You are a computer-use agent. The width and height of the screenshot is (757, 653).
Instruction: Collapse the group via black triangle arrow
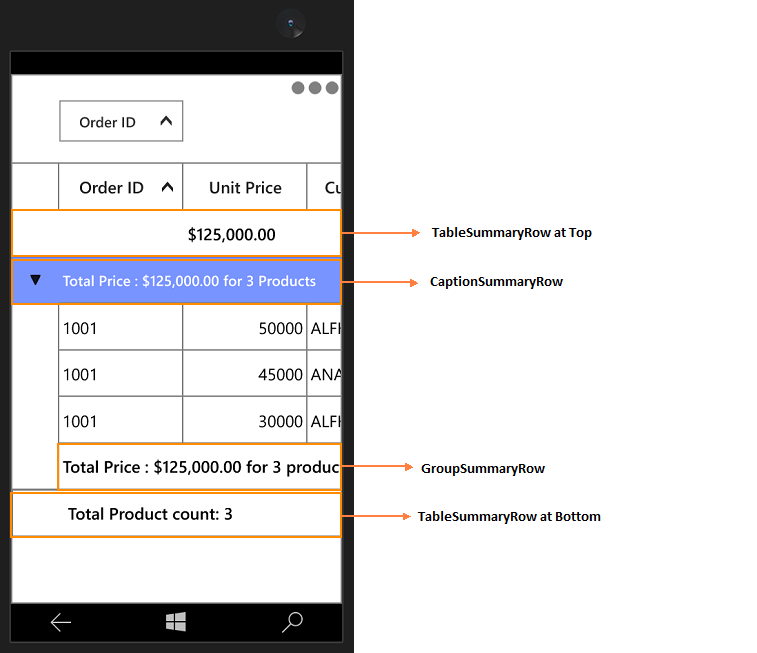(x=35, y=280)
